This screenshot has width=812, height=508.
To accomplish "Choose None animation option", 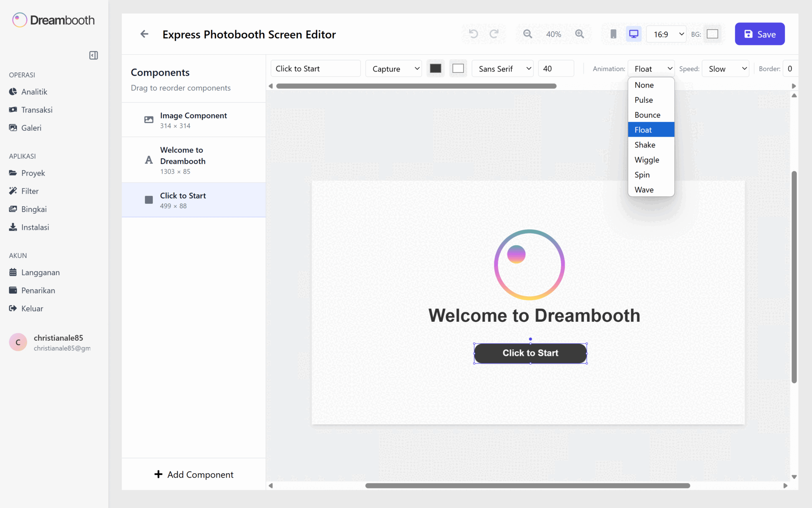I will 651,85.
